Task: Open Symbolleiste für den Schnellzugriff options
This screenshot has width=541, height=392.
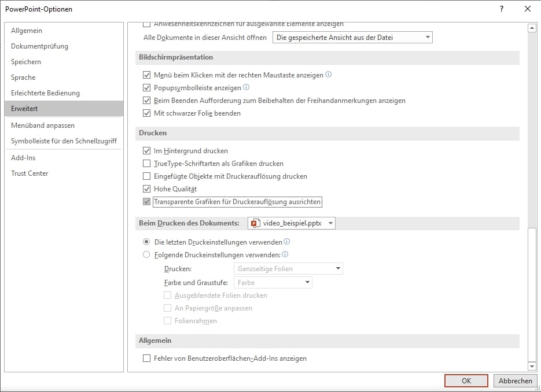Action: 64,140
